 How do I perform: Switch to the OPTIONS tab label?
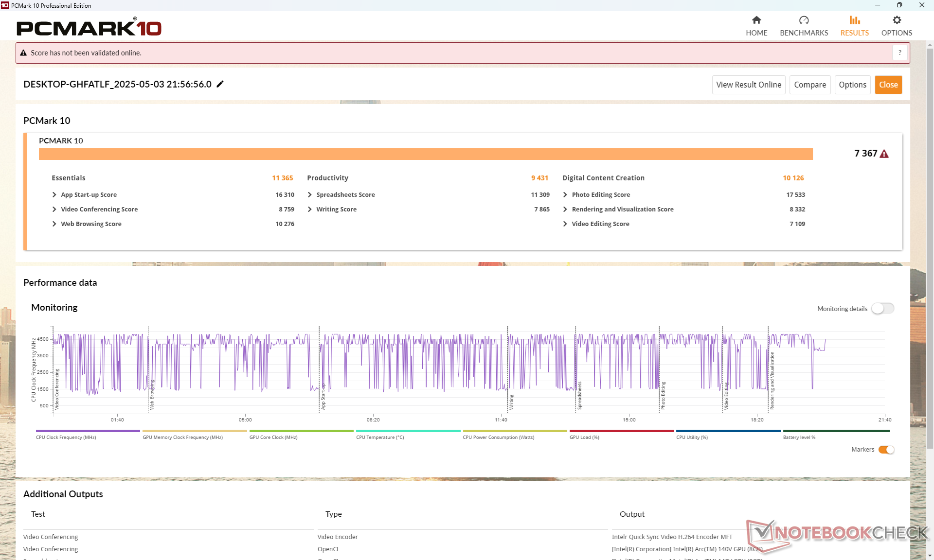(897, 33)
